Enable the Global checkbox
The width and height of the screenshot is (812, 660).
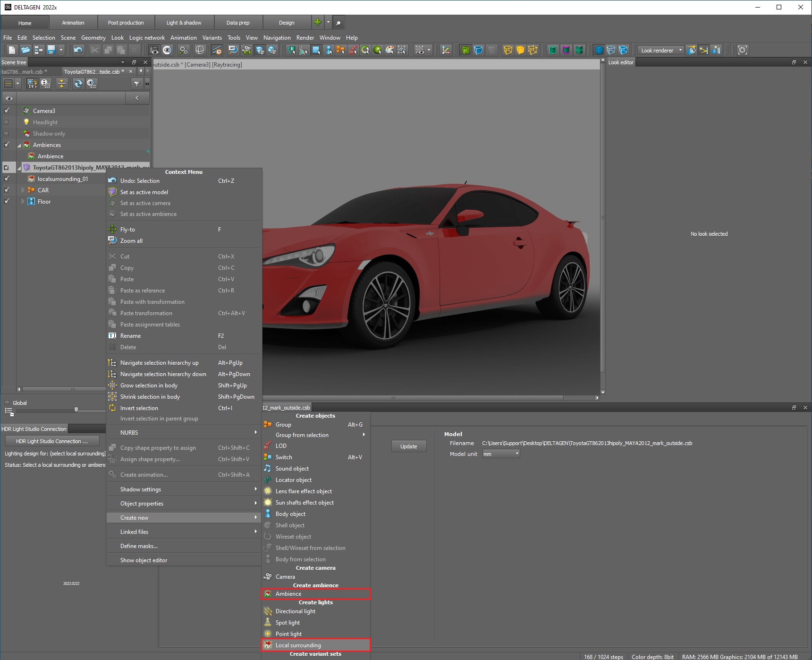(7, 403)
